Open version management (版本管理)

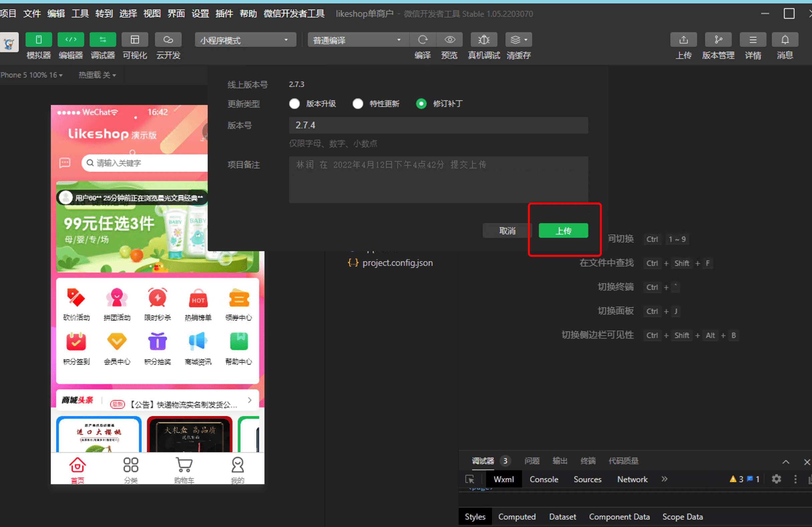click(718, 40)
